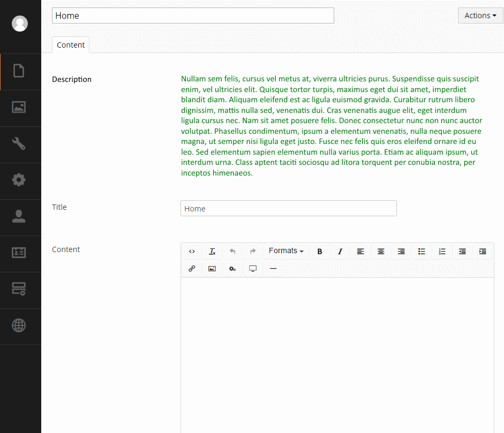Open the Forms section icon in sidebar
The height and width of the screenshot is (433, 504).
tap(19, 289)
